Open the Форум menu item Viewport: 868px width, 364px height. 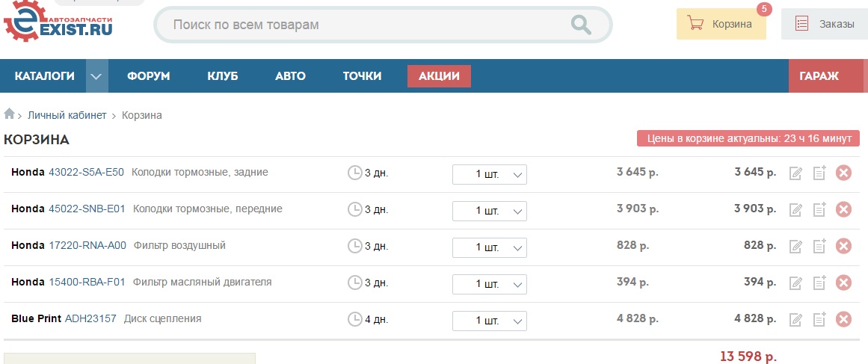[148, 76]
